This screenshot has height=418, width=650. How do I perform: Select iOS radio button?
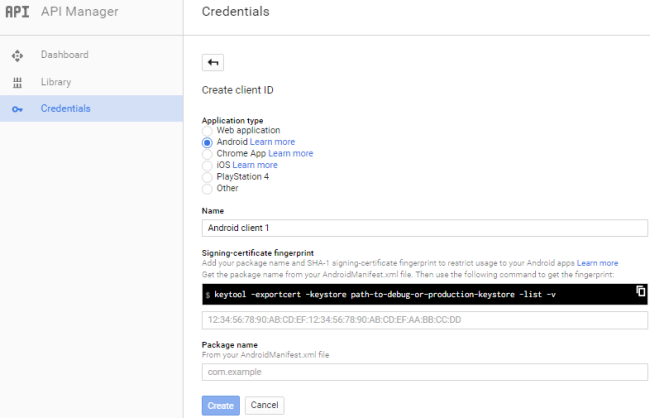click(207, 165)
